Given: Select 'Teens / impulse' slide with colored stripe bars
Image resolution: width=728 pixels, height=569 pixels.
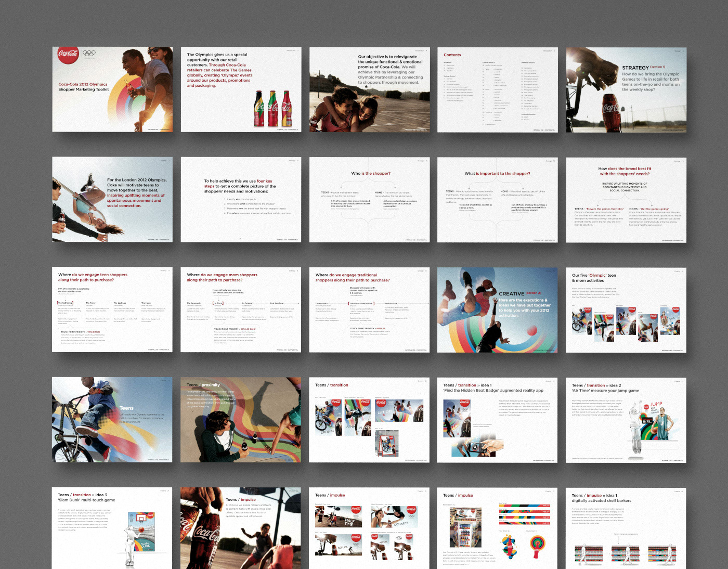Looking at the screenshot, I should click(498, 528).
